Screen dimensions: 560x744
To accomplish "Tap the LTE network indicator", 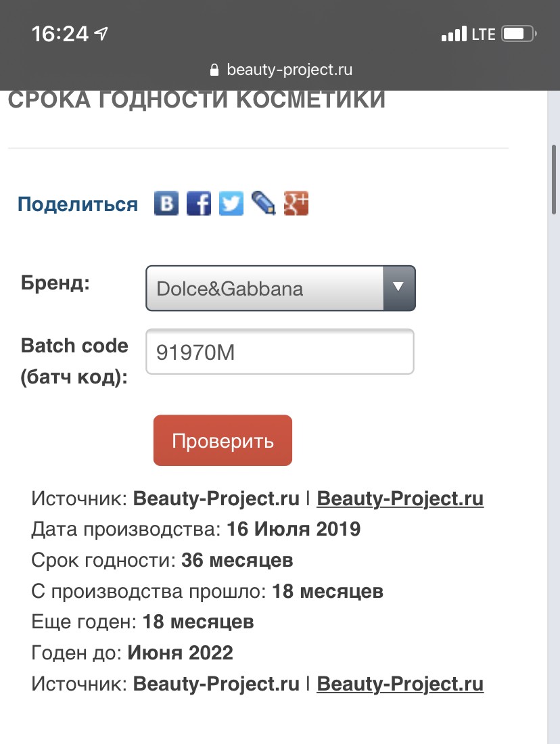I will [484, 34].
